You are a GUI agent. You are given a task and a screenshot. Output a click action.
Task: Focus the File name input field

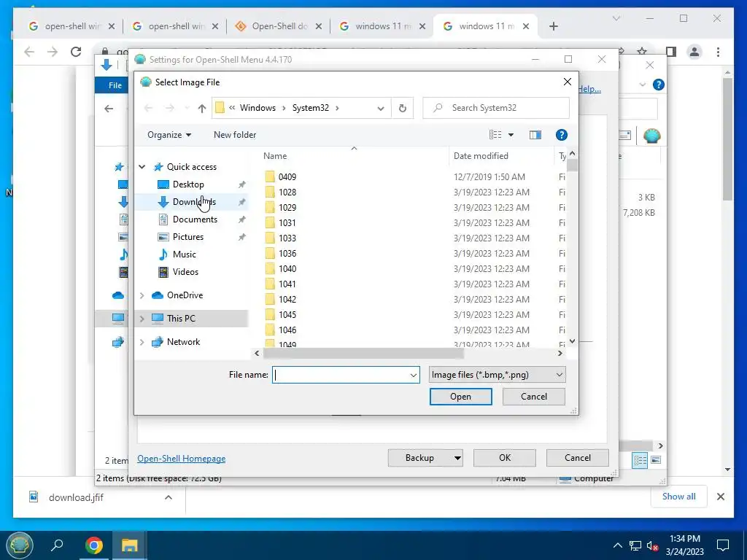click(341, 375)
